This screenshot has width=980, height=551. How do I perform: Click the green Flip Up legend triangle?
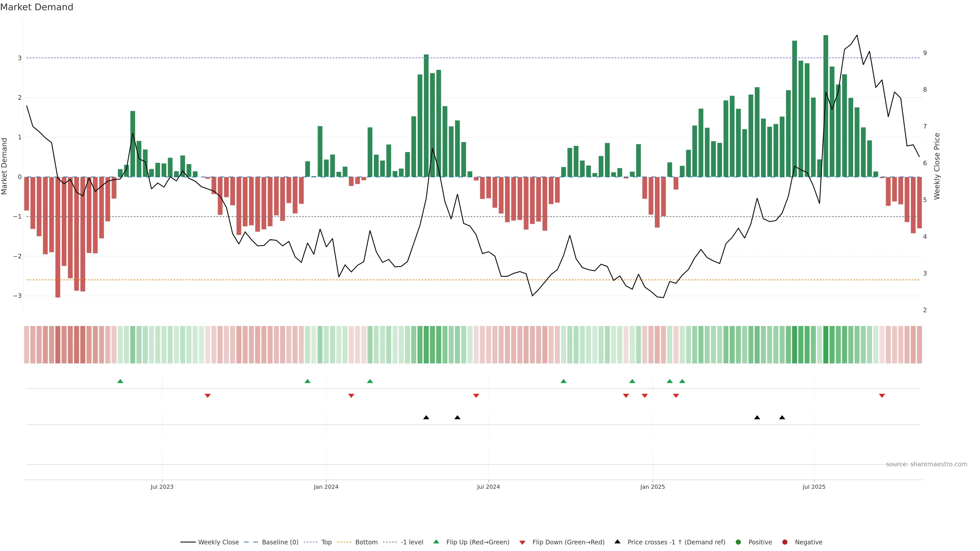tap(436, 542)
